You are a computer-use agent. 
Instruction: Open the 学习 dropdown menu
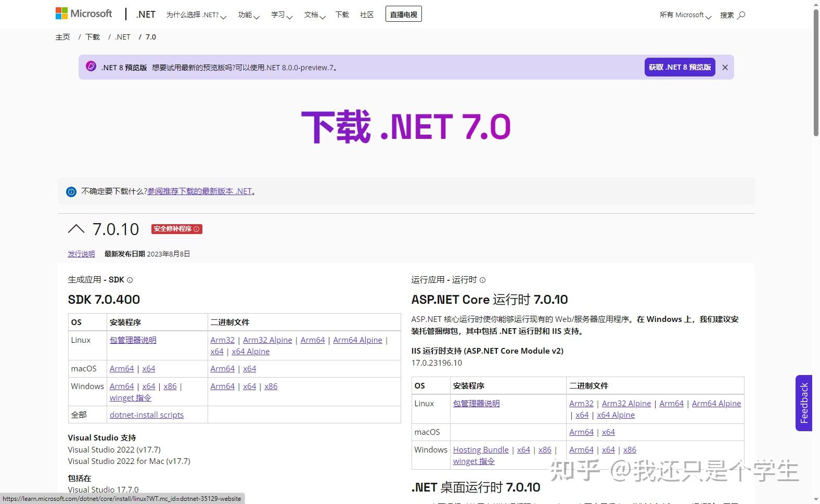tap(281, 15)
